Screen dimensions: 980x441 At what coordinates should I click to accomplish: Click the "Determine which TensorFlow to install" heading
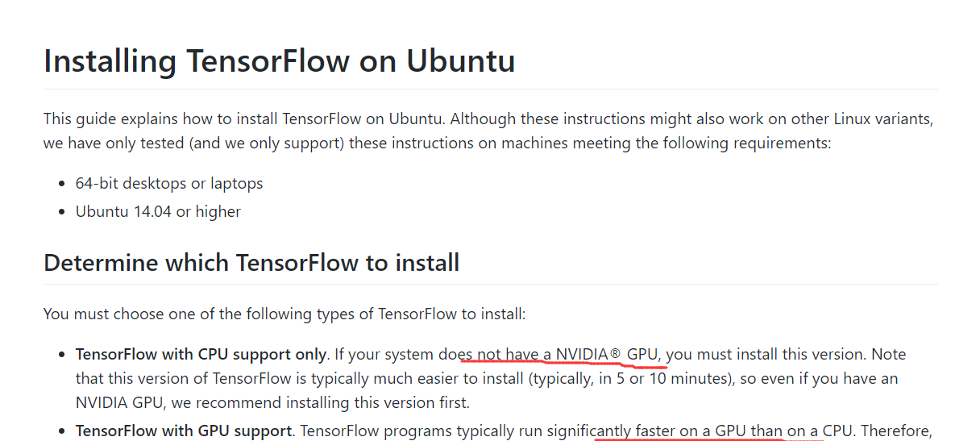coord(251,263)
